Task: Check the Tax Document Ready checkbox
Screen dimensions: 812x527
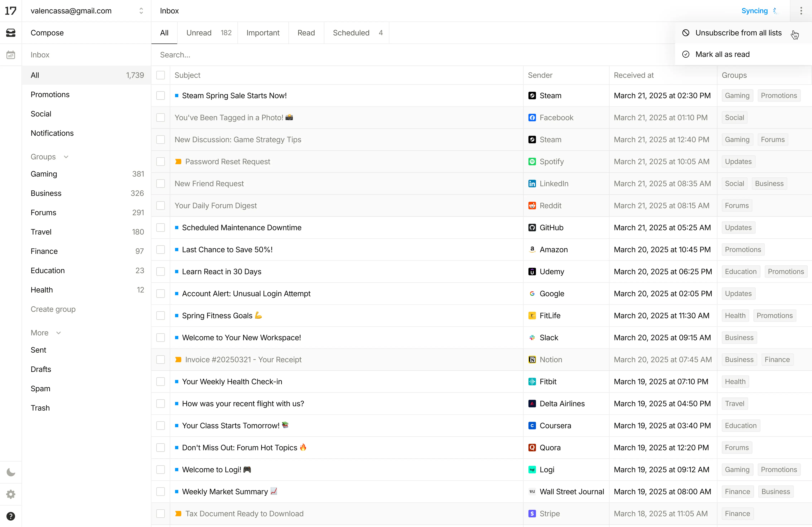Action: click(160, 513)
